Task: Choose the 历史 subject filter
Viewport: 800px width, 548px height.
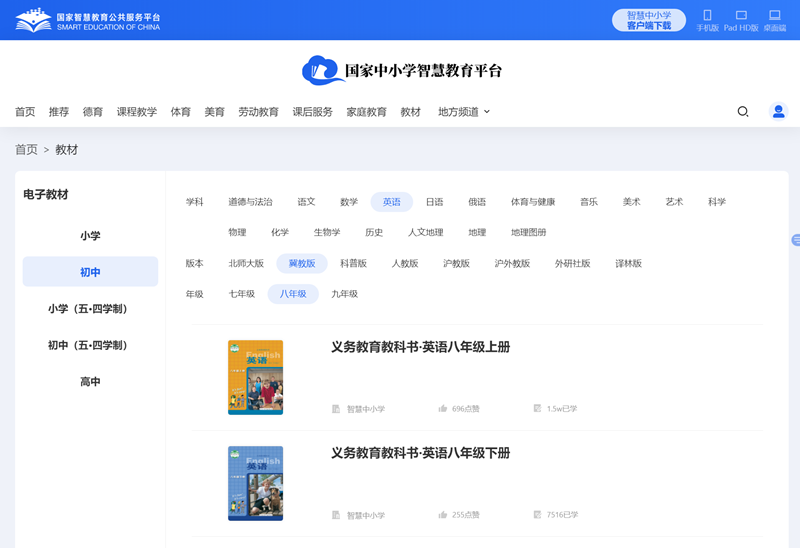Action: 374,233
